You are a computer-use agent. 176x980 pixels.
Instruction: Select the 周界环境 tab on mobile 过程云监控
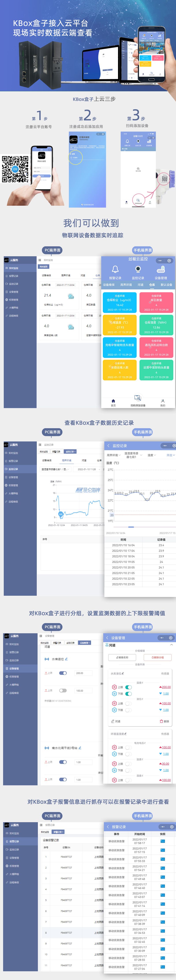(x=126, y=285)
